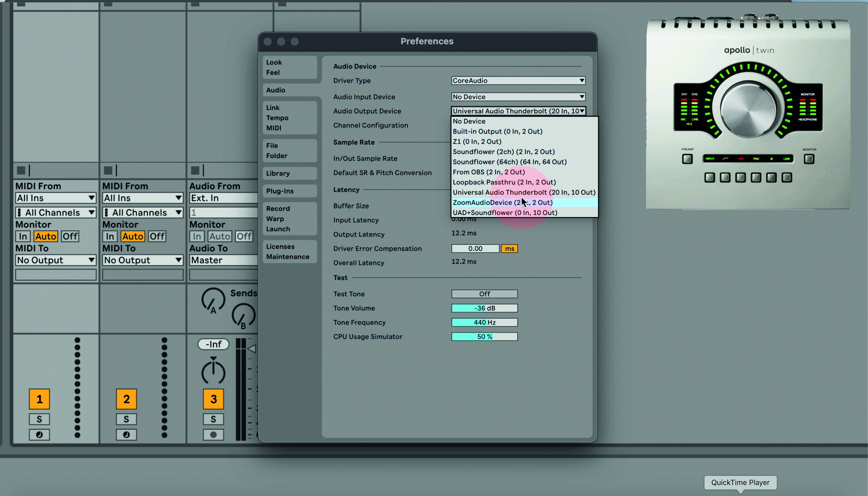Screen dimensions: 868x496
Task: Solo track 1
Action: tap(40, 419)
